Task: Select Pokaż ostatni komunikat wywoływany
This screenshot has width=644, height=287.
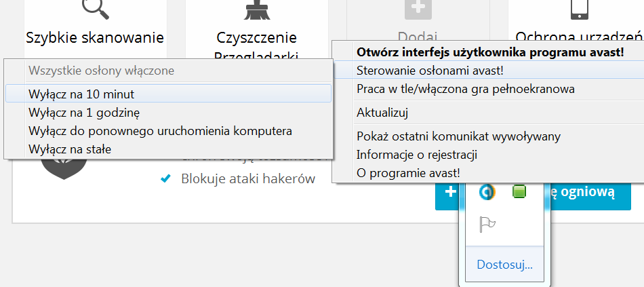Action: [489, 136]
